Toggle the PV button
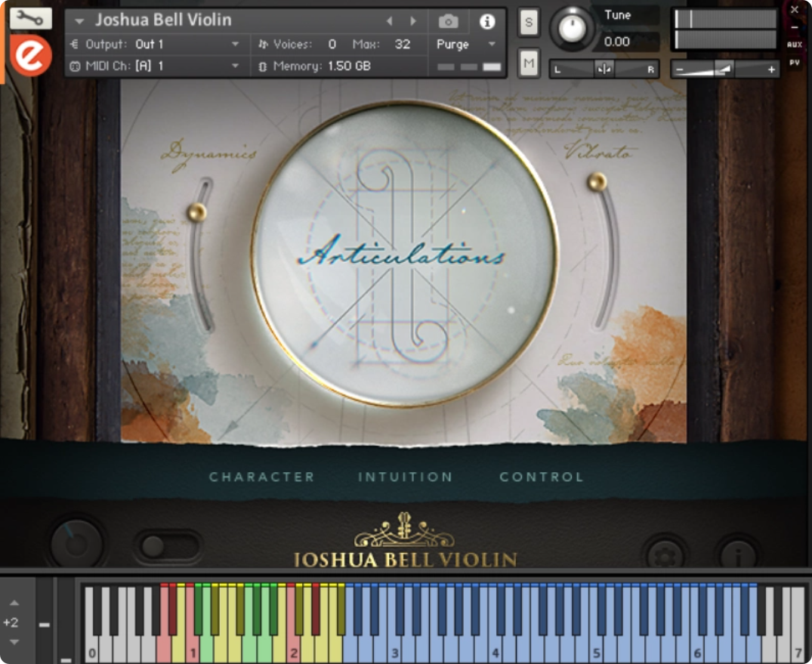The height and width of the screenshot is (664, 812). coord(795,63)
